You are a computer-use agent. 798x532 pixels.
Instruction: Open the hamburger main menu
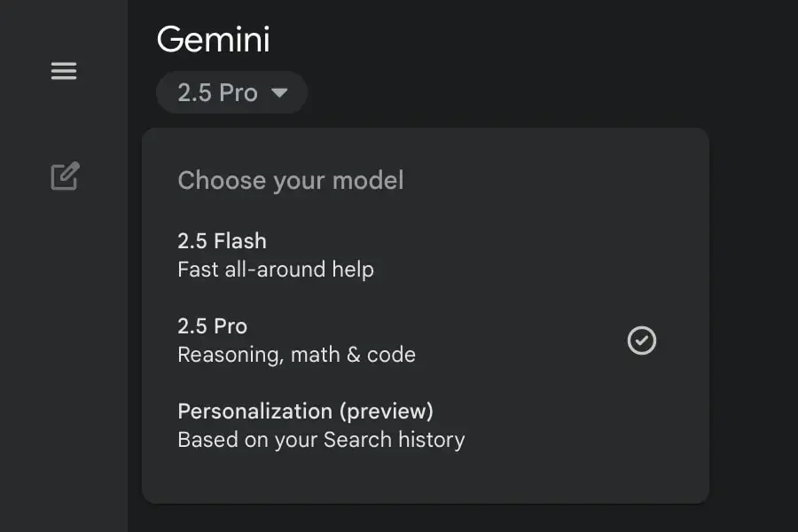[64, 71]
